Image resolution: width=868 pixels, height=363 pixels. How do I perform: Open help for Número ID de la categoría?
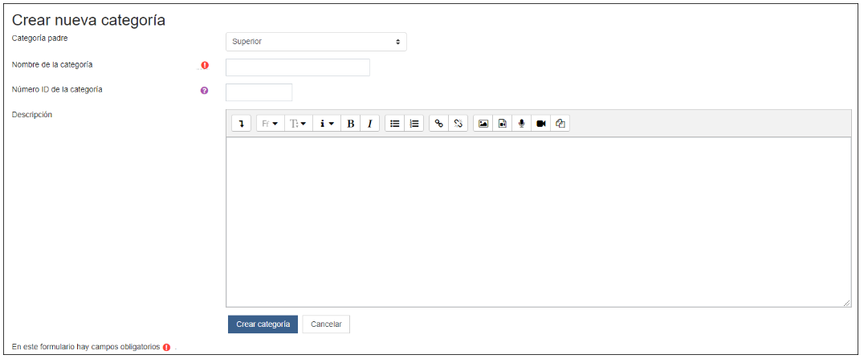coord(204,91)
